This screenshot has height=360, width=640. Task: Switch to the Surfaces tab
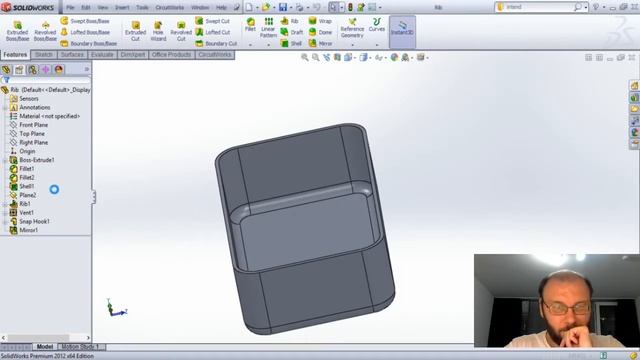click(x=72, y=54)
